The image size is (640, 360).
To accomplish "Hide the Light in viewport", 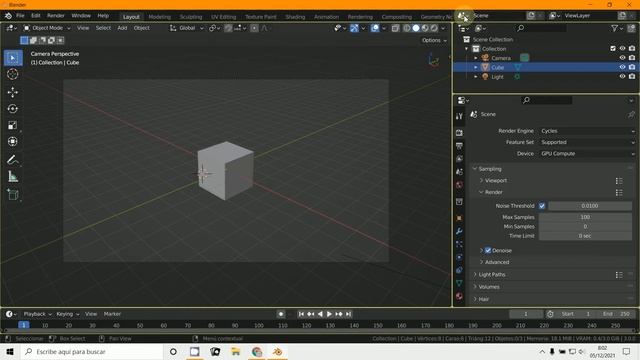I will [622, 77].
